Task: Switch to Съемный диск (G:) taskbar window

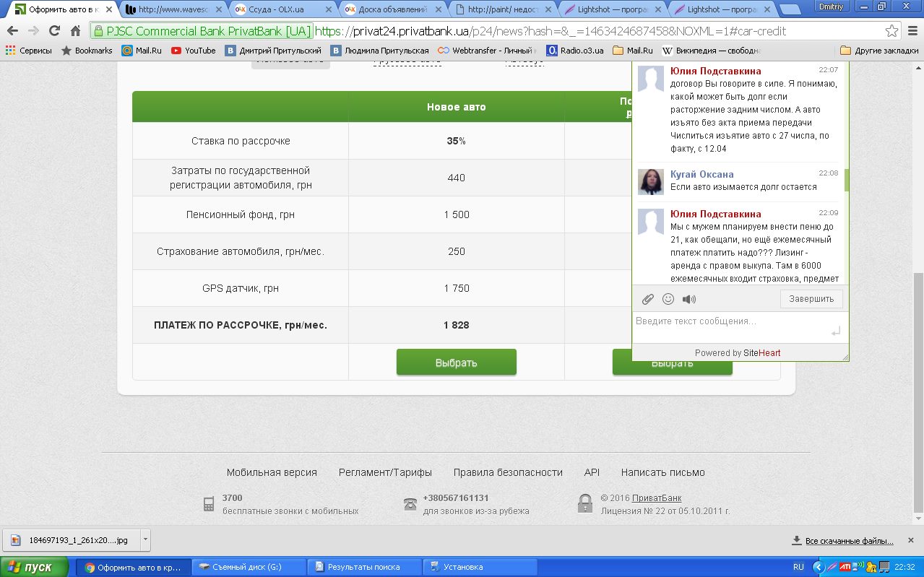Action: pyautogui.click(x=249, y=567)
